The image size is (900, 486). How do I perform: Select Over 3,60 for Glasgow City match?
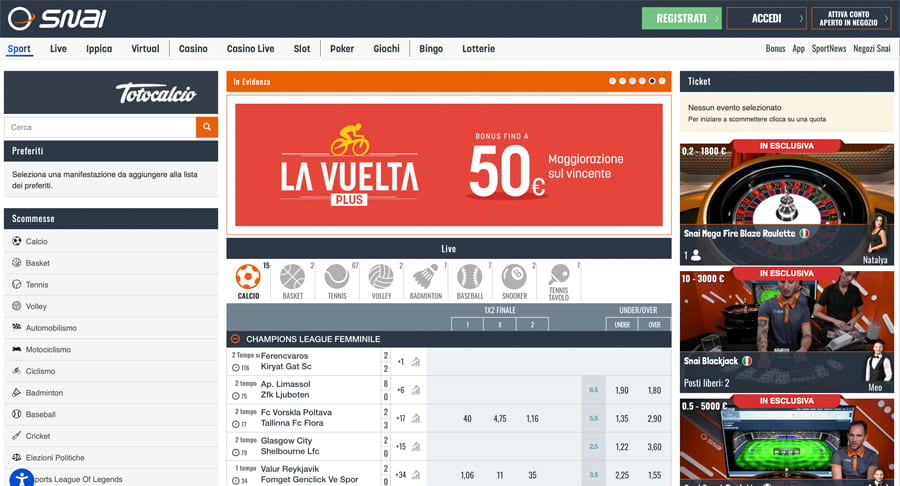[654, 446]
